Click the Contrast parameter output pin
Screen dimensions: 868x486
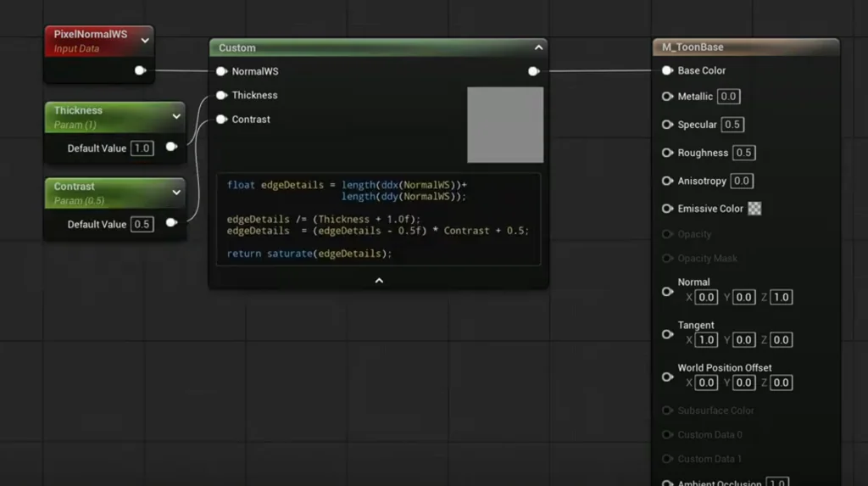click(171, 223)
